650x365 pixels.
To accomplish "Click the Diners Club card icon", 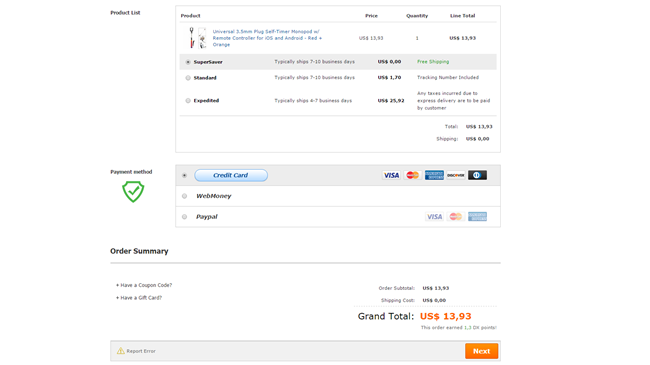I will [x=477, y=175].
